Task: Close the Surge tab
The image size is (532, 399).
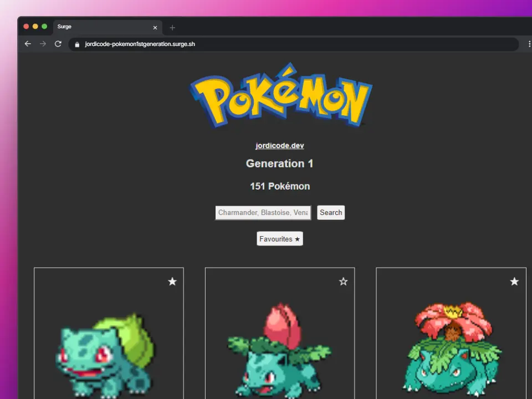Action: (155, 27)
